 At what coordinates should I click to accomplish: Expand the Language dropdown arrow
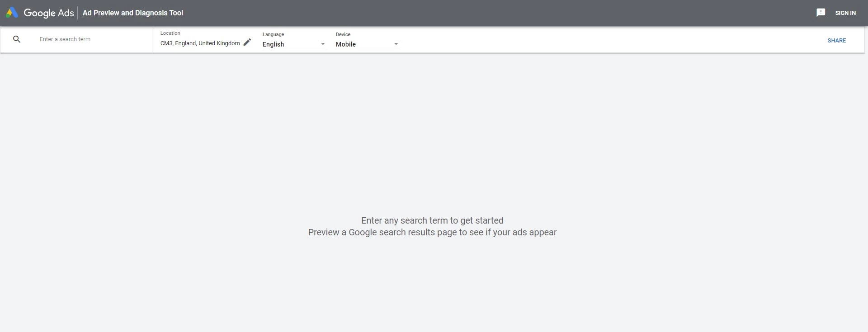click(323, 44)
